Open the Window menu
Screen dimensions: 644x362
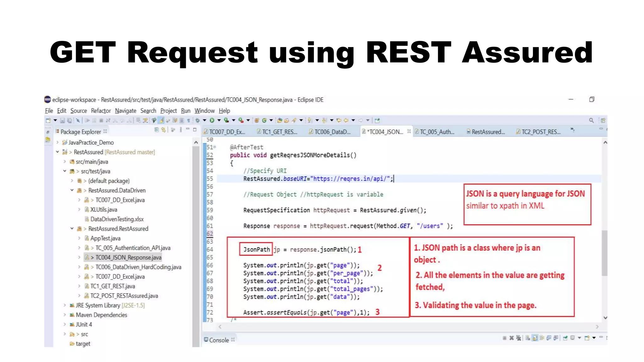(204, 111)
